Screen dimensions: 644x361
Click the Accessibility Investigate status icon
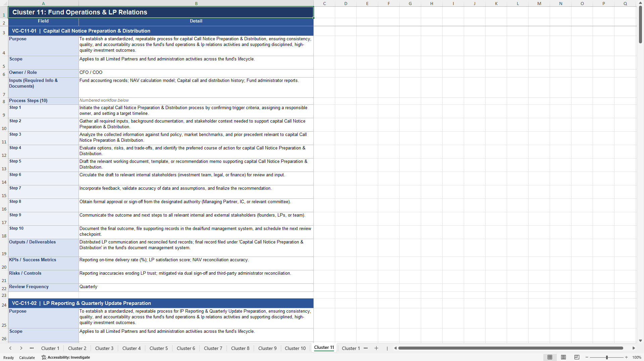coord(44,357)
